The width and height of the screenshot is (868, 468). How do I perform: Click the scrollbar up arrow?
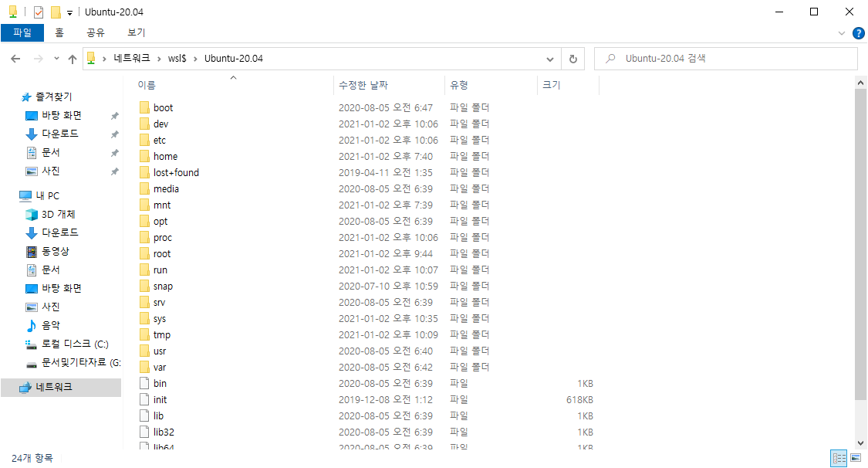pos(860,83)
